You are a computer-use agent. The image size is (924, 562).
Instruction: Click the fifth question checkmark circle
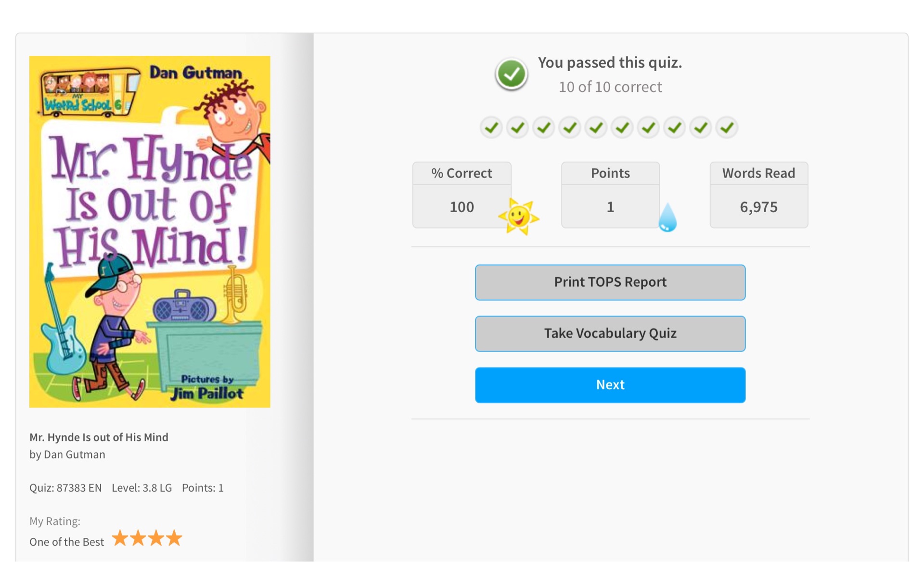click(x=596, y=128)
